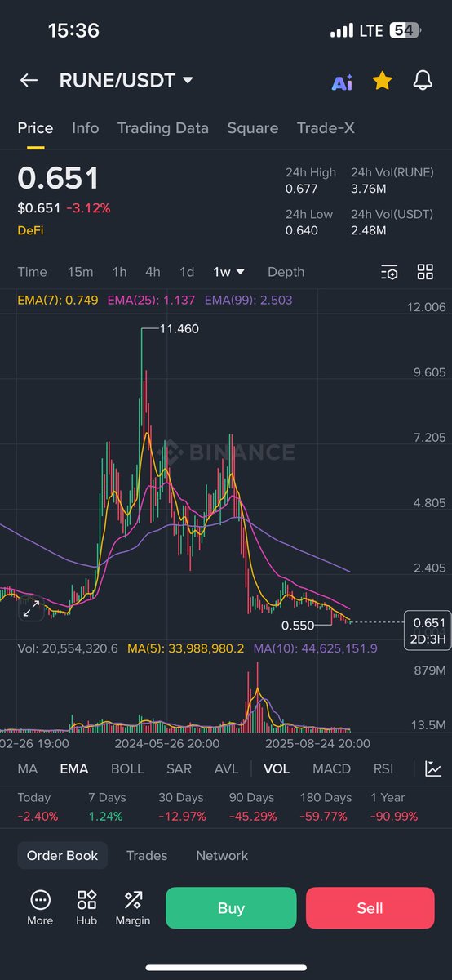Tap the 30 Days -12.97% stat
Screen dimensions: 452x980
[x=181, y=807]
